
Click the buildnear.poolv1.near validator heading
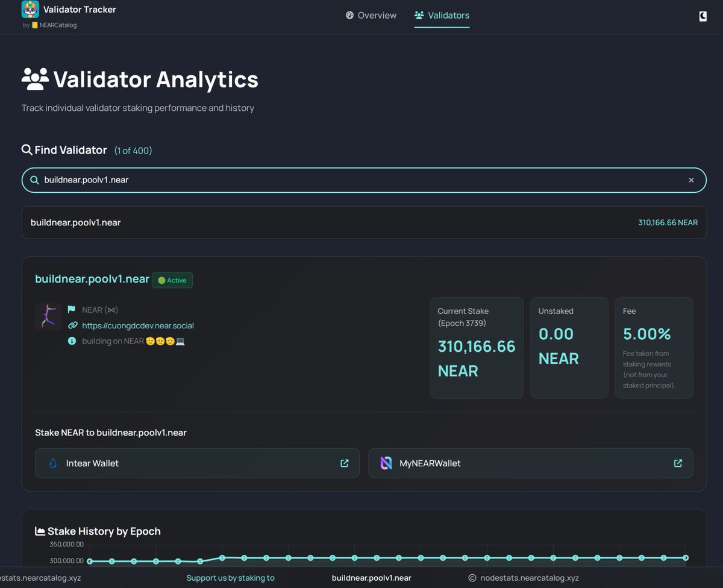pos(92,279)
